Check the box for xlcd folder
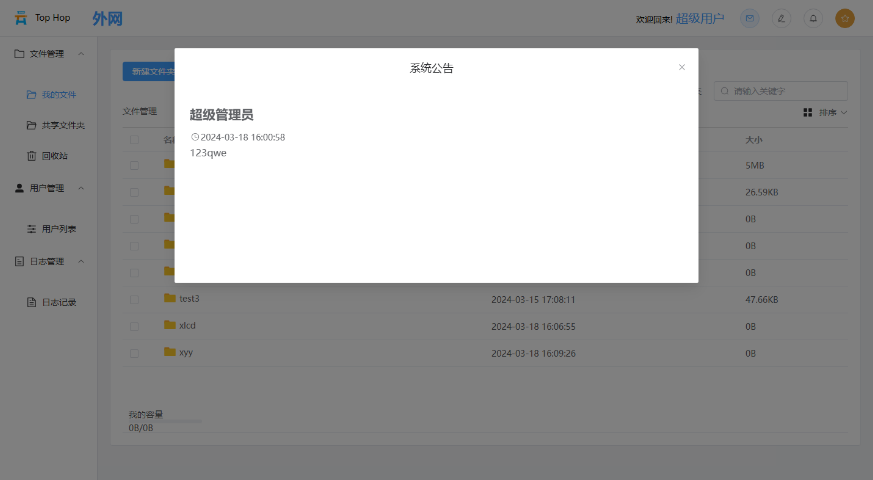Viewport: 873px width, 480px height. click(134, 326)
